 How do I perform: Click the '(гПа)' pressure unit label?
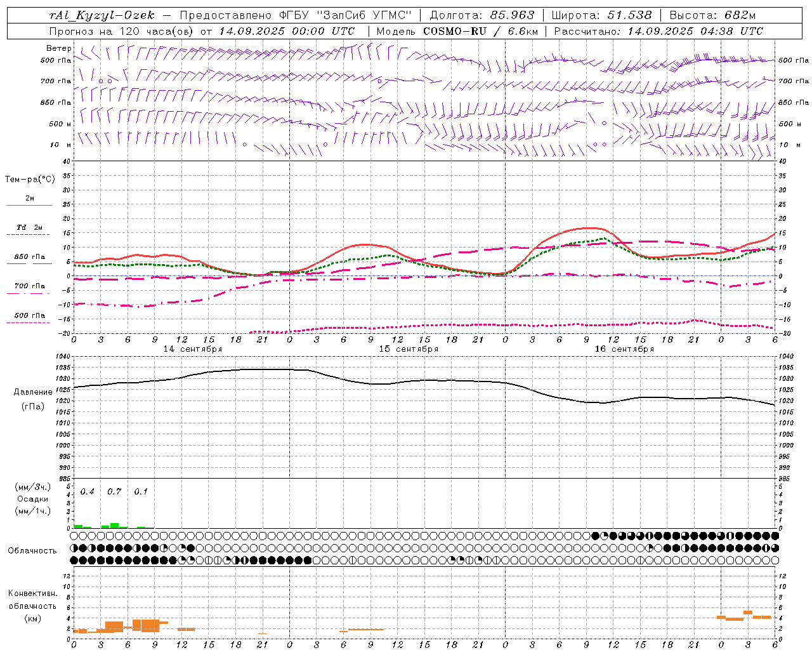point(33,407)
